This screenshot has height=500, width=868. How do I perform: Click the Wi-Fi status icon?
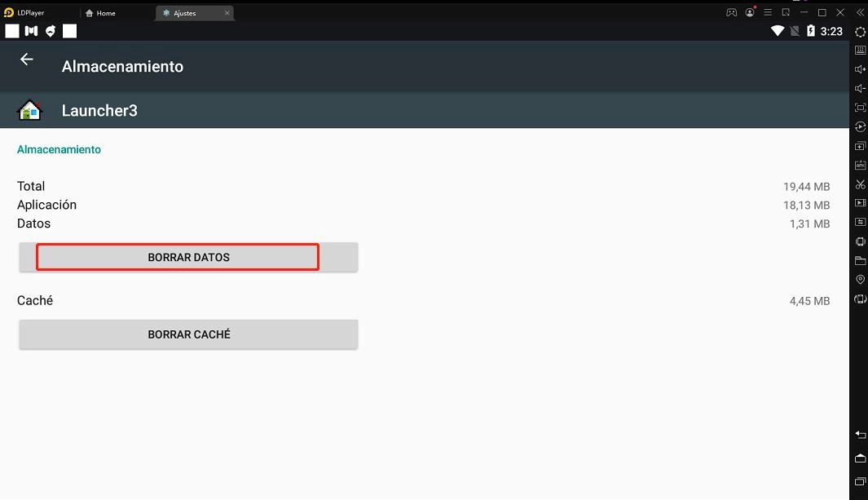point(778,31)
